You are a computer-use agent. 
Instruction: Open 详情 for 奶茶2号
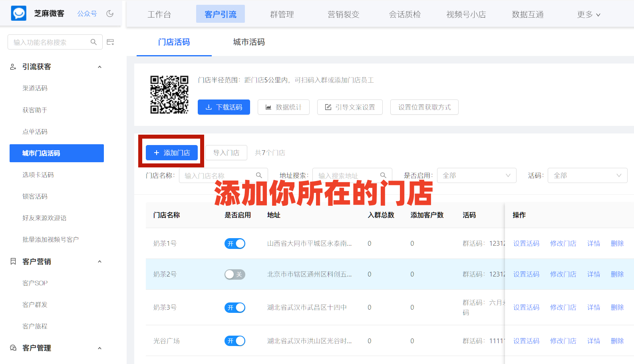(594, 274)
